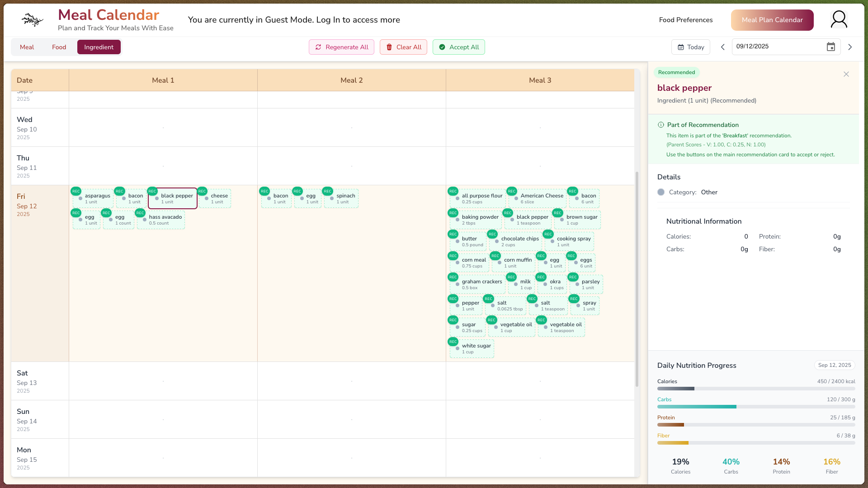Select the Ingredient view tab
Screen dimensions: 868x488
point(99,47)
